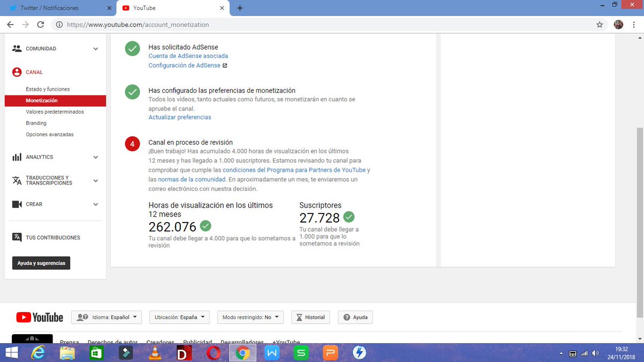This screenshot has height=362, width=644.
Task: Click the heading Canal en proceso de revisión
Action: [191, 143]
